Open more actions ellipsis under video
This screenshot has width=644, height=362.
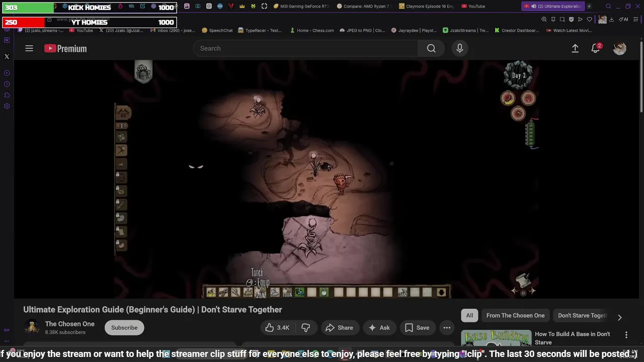447,327
